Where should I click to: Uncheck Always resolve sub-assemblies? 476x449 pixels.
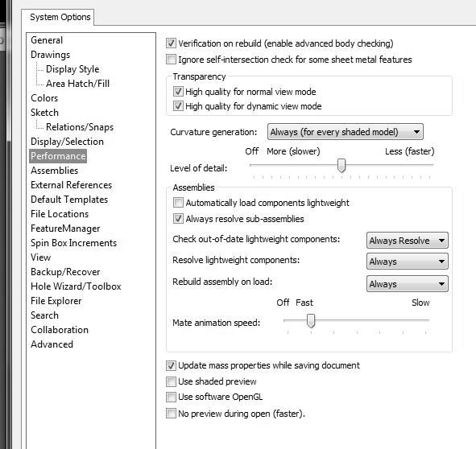point(178,218)
